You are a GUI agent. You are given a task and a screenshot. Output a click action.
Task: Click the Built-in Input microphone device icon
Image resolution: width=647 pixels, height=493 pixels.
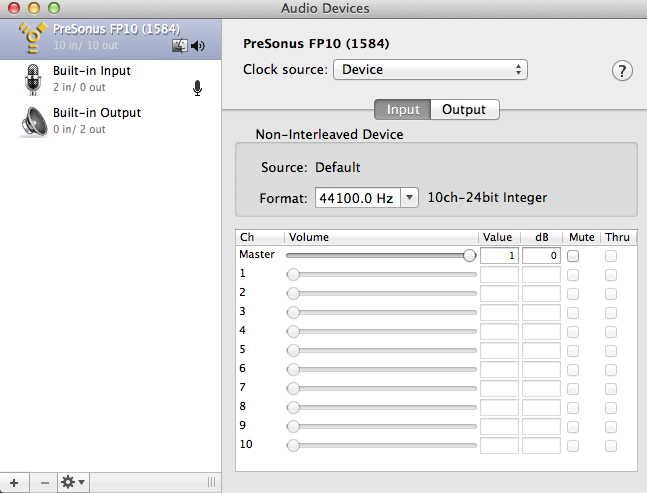33,80
